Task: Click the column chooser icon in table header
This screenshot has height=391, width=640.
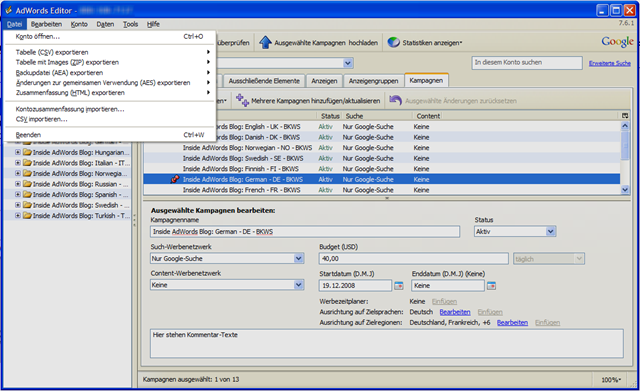Action: pyautogui.click(x=625, y=116)
